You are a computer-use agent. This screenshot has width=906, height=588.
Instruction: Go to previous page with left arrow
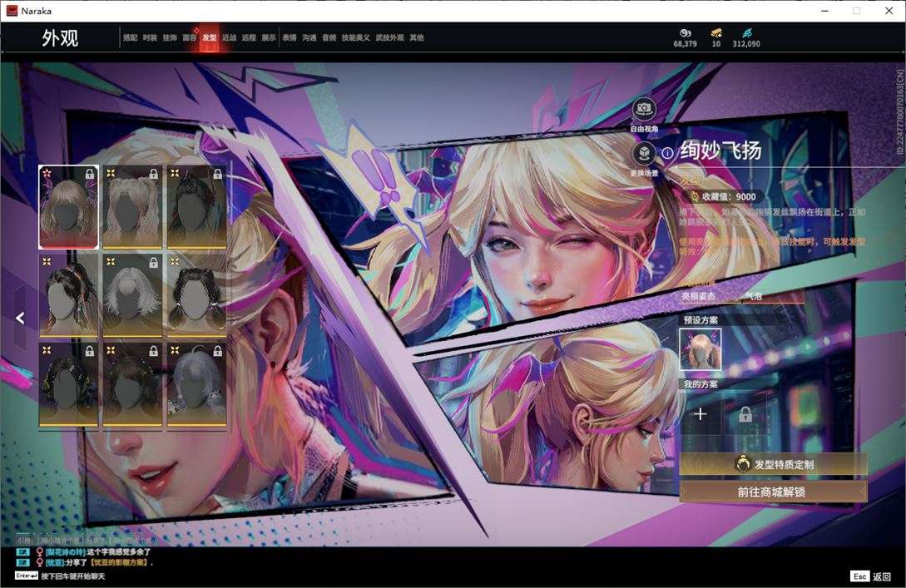click(20, 318)
